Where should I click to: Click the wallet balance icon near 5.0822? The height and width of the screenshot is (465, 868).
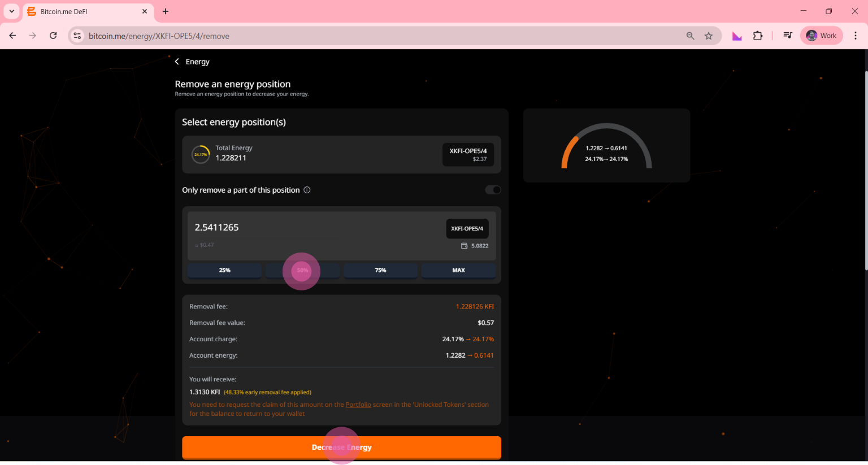click(x=464, y=246)
